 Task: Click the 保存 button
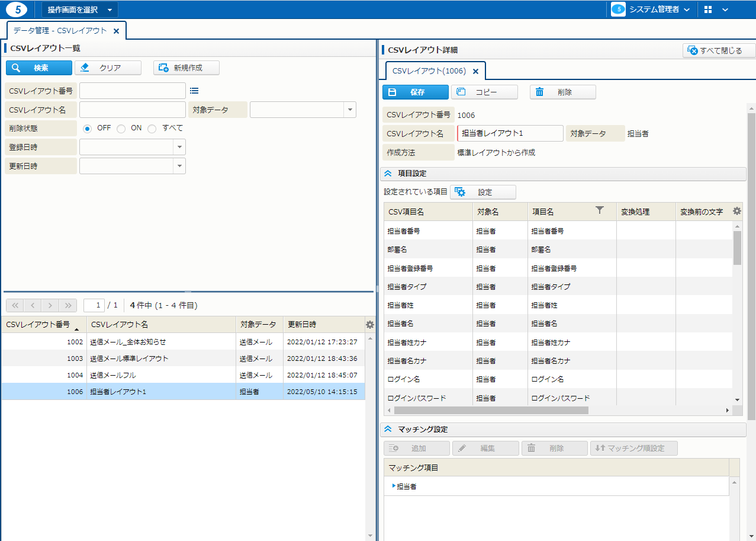point(415,92)
